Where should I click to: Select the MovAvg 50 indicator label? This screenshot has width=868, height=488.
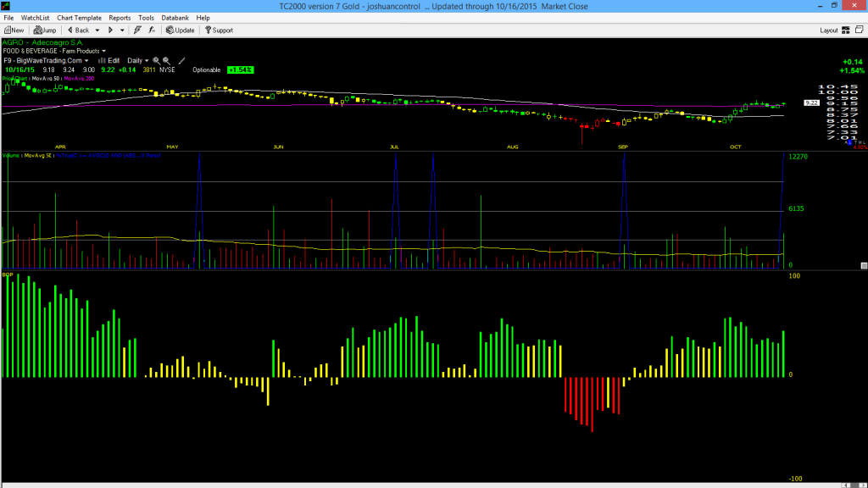coord(46,79)
